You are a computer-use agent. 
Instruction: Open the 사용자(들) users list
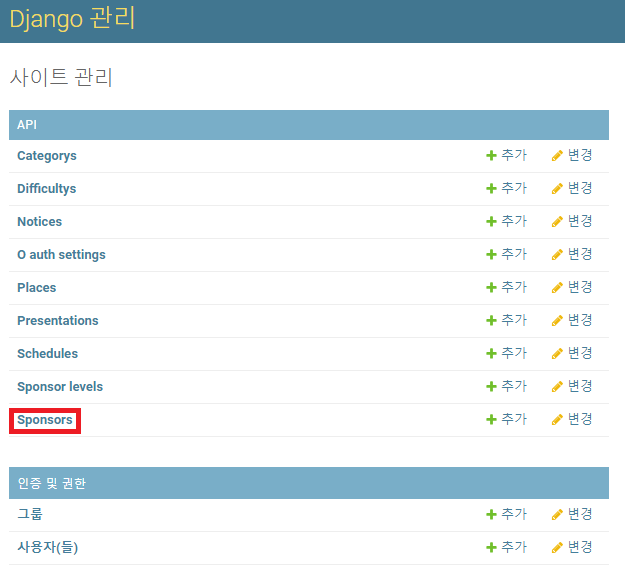[47, 548]
